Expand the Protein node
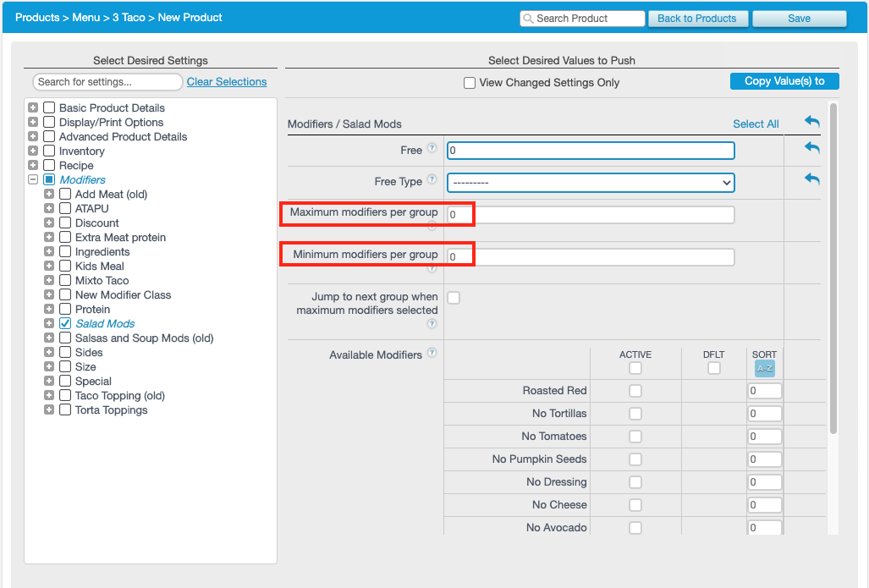 49,310
